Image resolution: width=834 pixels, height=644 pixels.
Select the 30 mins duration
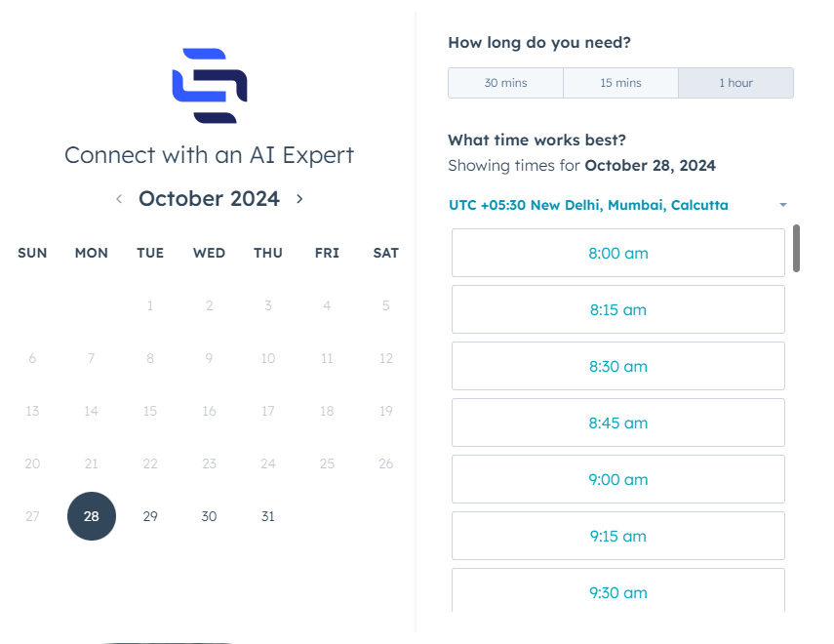click(505, 83)
